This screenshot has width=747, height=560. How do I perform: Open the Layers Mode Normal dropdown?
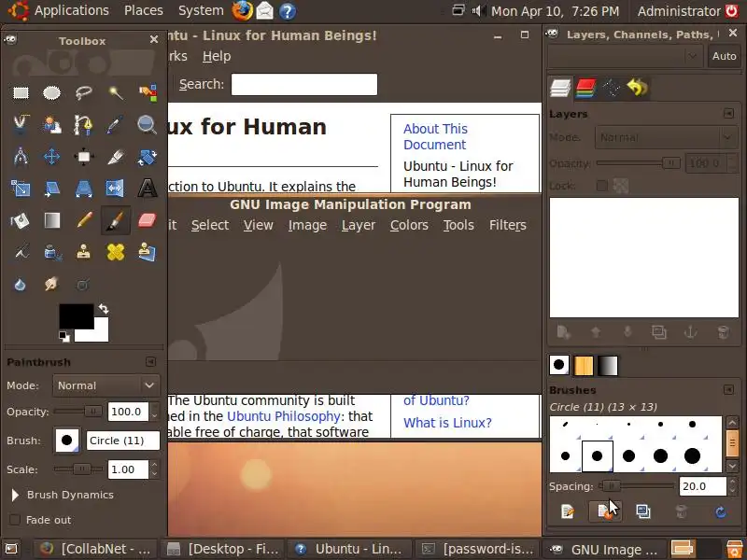(x=666, y=138)
